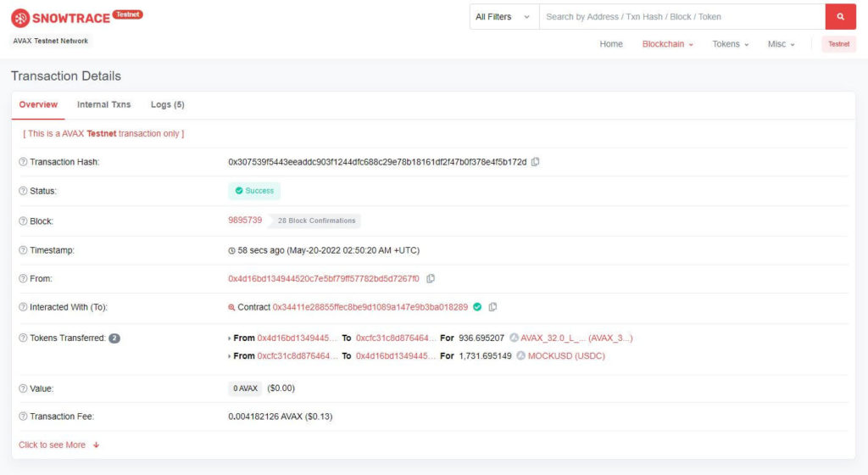Switch to the Internal Txns tab
Screen dimensions: 868x475
tap(103, 104)
